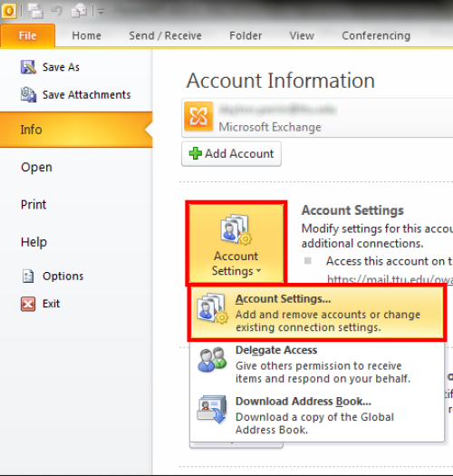Open the Customize Quick Access Toolbar arrow
The height and width of the screenshot is (476, 453).
point(101,12)
